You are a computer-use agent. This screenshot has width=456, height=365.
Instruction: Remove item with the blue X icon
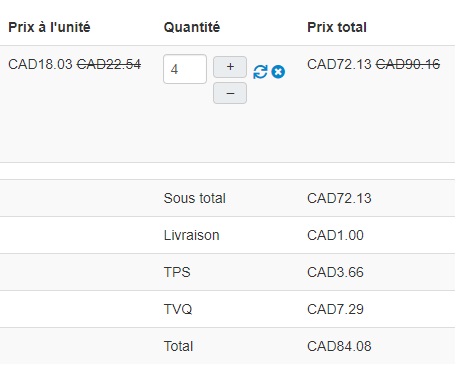pos(278,72)
